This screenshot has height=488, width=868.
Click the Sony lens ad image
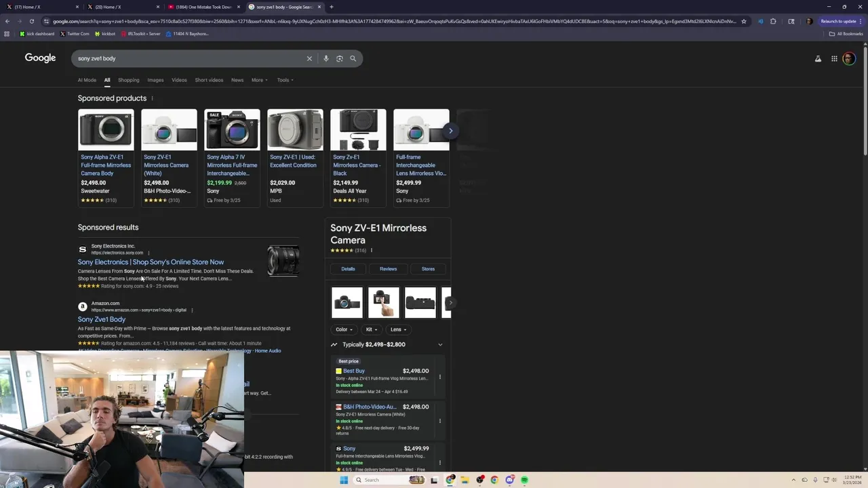(x=283, y=260)
